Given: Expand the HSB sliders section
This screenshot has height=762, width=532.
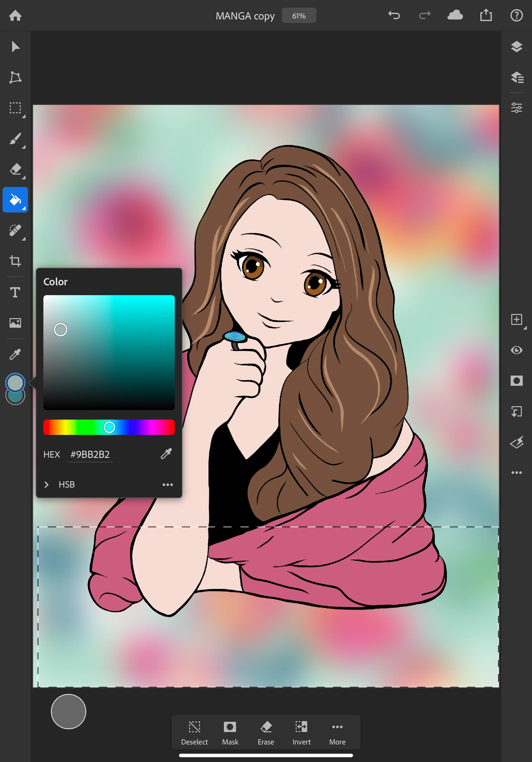Looking at the screenshot, I should click(47, 485).
